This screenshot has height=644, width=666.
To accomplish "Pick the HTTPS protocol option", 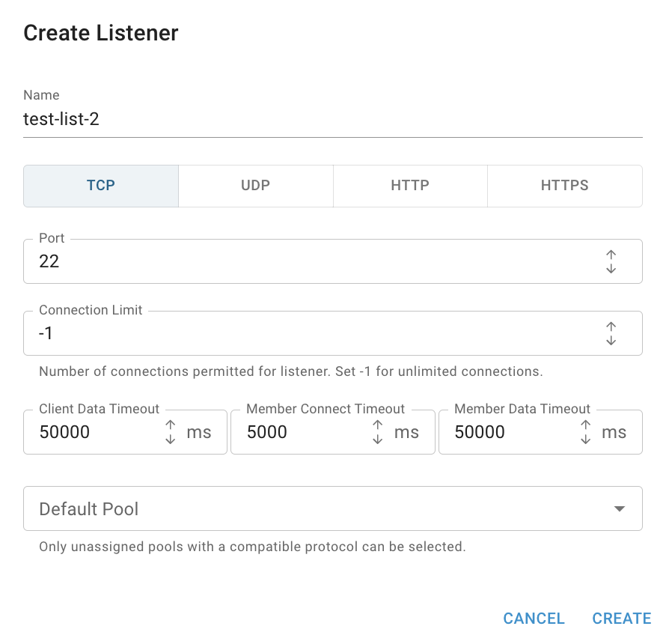I will 565,186.
